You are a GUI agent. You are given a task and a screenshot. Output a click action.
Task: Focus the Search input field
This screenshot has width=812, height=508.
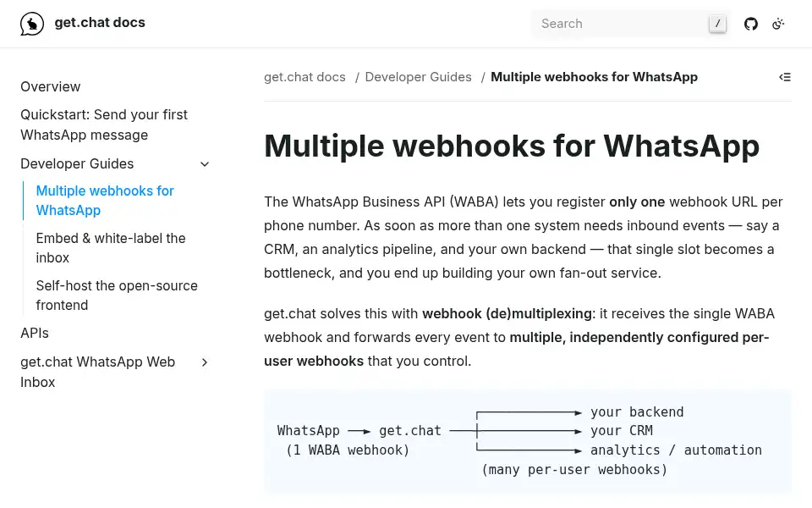click(631, 24)
